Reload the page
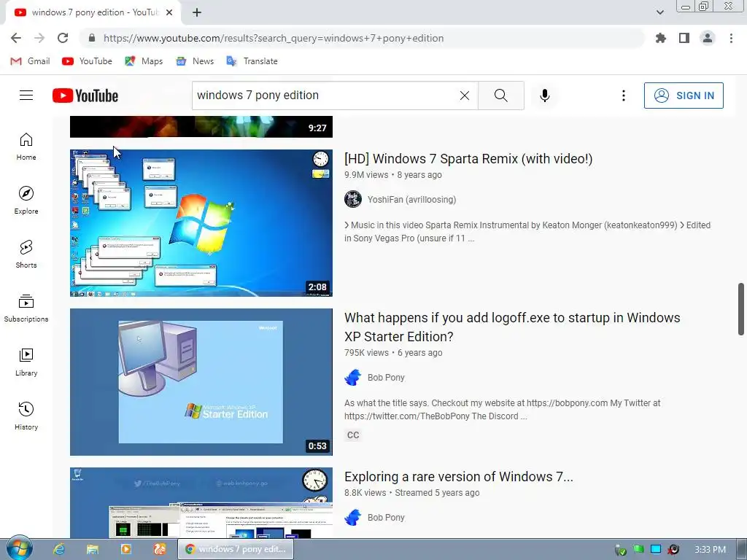Viewport: 747px width, 560px height. (63, 38)
